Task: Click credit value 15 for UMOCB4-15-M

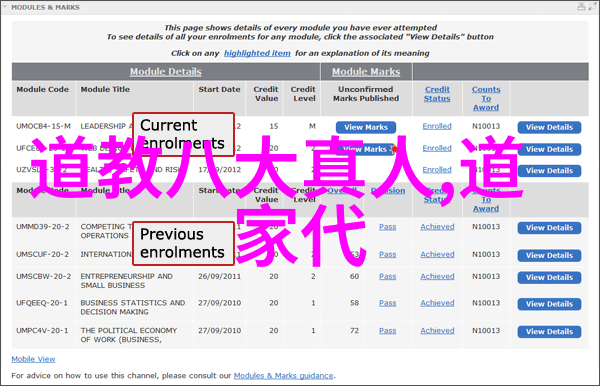Action: pos(274,126)
